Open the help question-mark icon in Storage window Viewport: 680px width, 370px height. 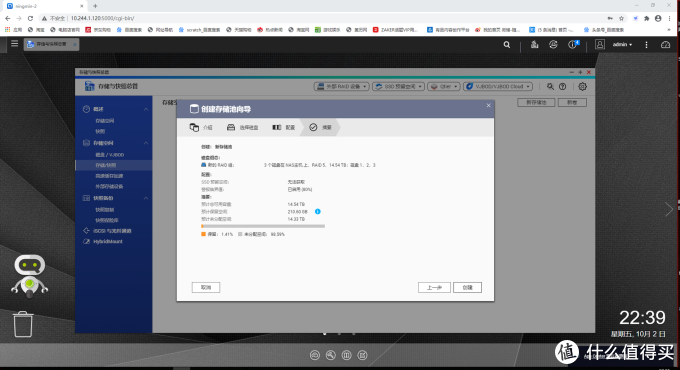pos(562,87)
